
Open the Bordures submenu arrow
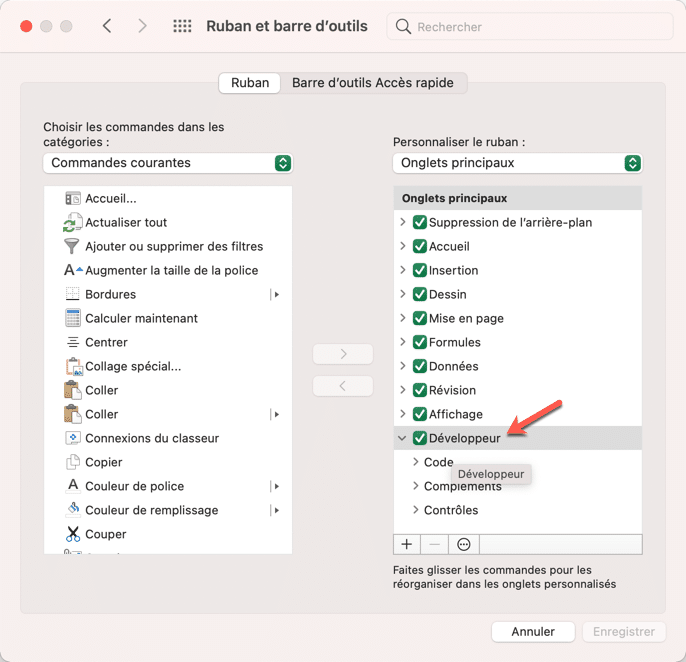pos(276,294)
